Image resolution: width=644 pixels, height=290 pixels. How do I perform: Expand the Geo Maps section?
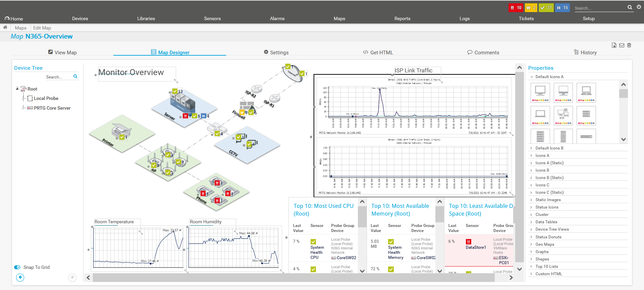tap(532, 244)
